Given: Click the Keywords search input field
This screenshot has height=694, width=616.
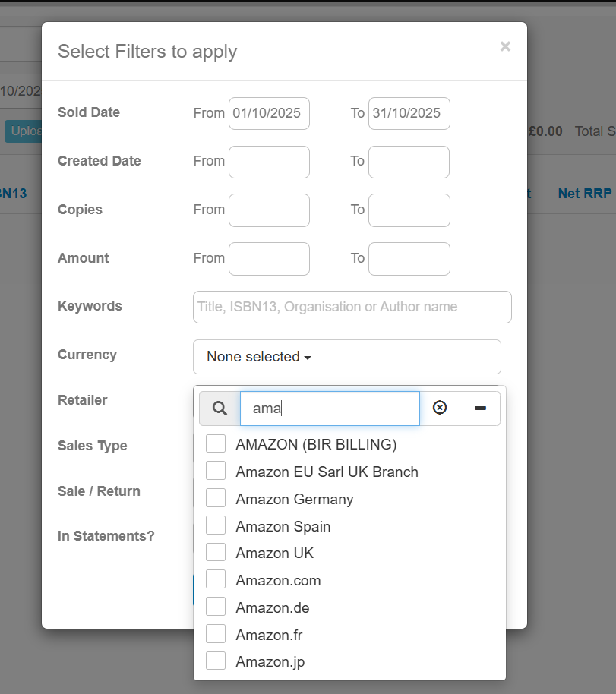Looking at the screenshot, I should pos(352,307).
